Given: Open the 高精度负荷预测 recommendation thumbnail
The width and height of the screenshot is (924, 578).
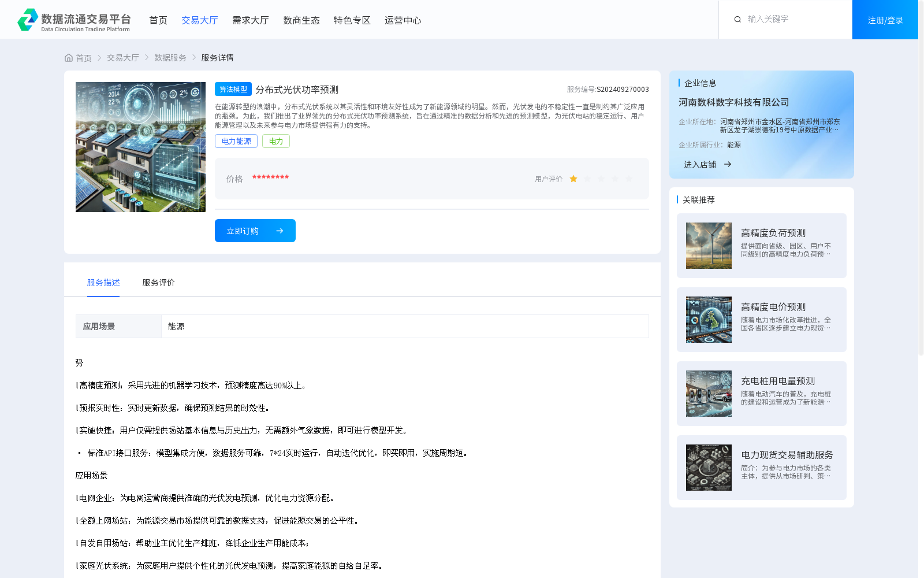Looking at the screenshot, I should click(709, 246).
